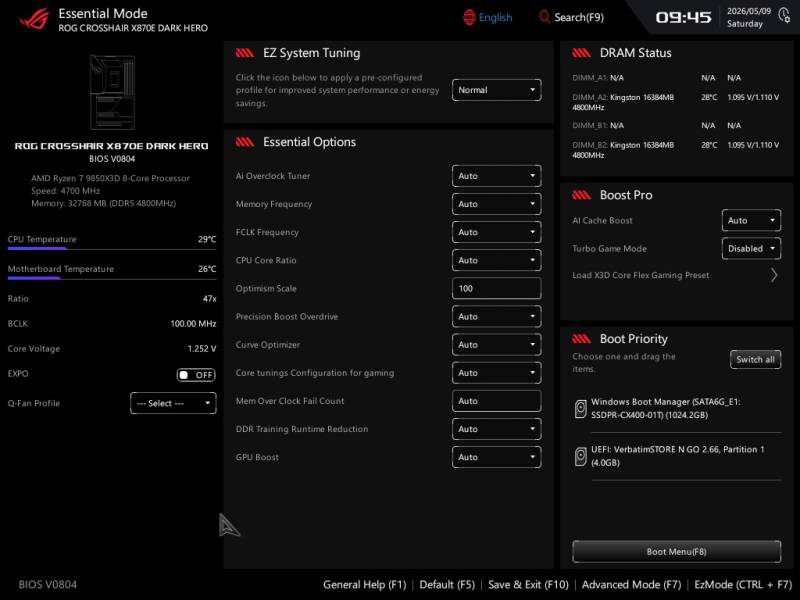The width and height of the screenshot is (800, 600).
Task: Open the Ai Overclock Tuner dropdown
Action: (496, 176)
